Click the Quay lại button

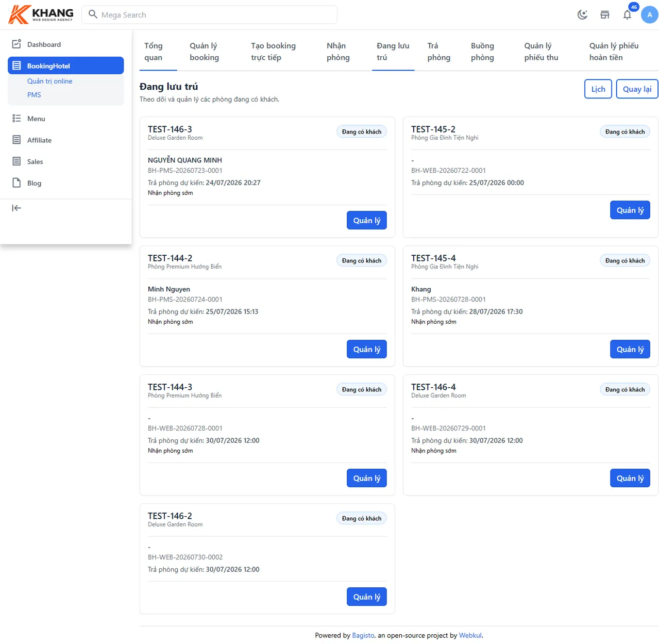637,89
